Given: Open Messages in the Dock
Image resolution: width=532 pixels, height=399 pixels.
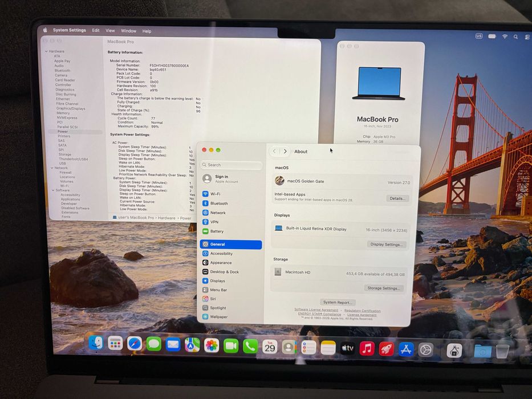Looking at the screenshot, I should [x=154, y=344].
